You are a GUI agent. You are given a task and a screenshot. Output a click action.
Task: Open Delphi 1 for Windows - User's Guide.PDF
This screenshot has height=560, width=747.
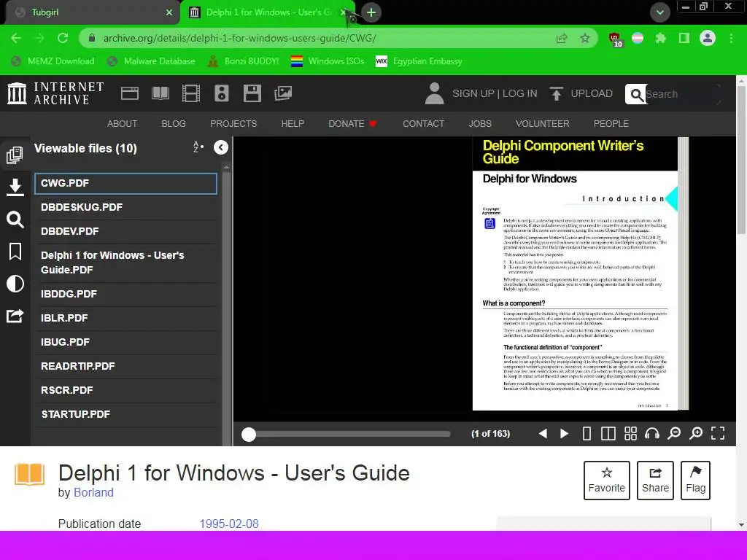coord(125,262)
